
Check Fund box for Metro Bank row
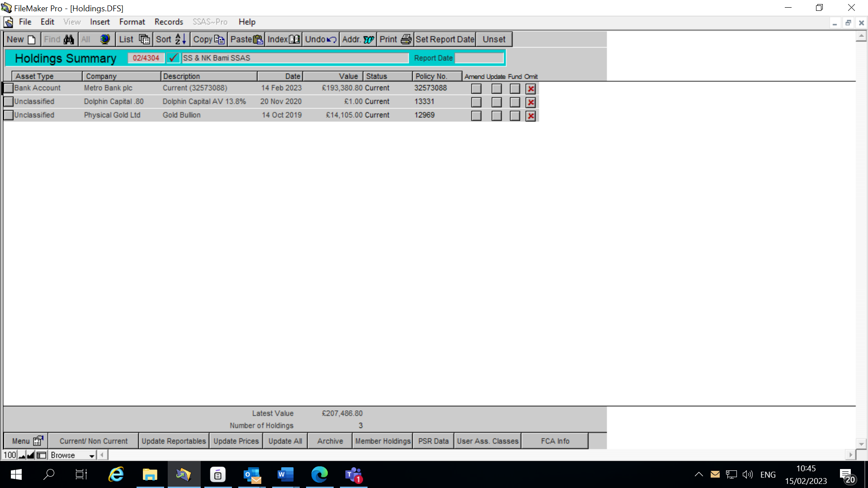point(515,89)
